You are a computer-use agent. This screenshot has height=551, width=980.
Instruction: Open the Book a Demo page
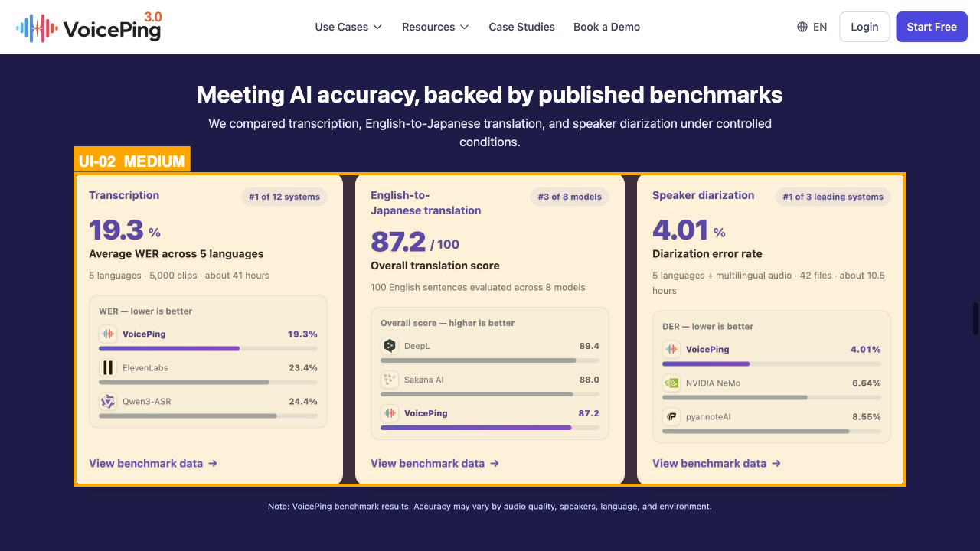pos(606,27)
